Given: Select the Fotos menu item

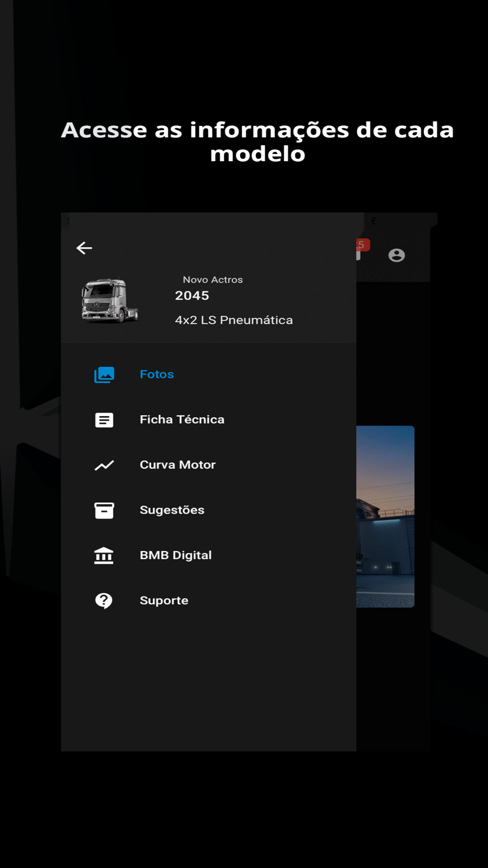Looking at the screenshot, I should (x=208, y=374).
